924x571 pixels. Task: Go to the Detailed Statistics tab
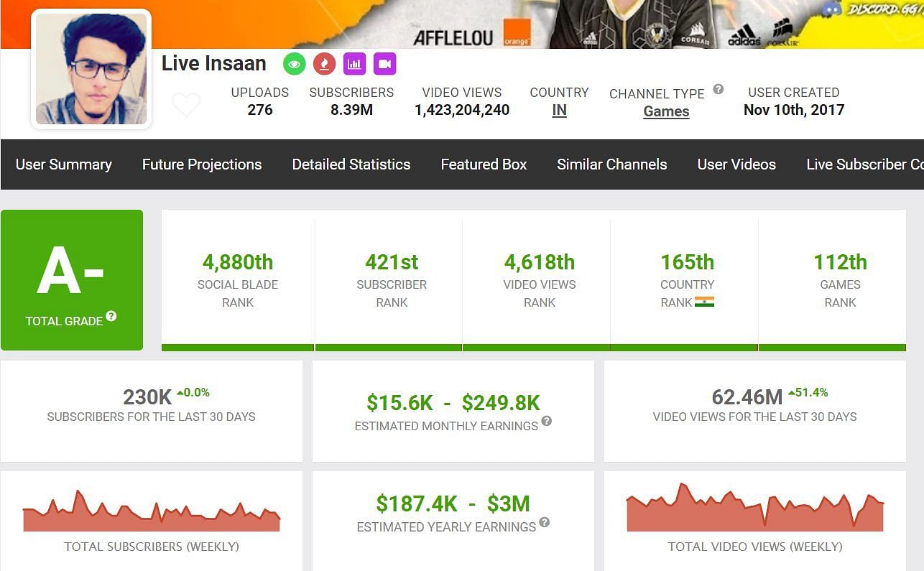point(351,164)
